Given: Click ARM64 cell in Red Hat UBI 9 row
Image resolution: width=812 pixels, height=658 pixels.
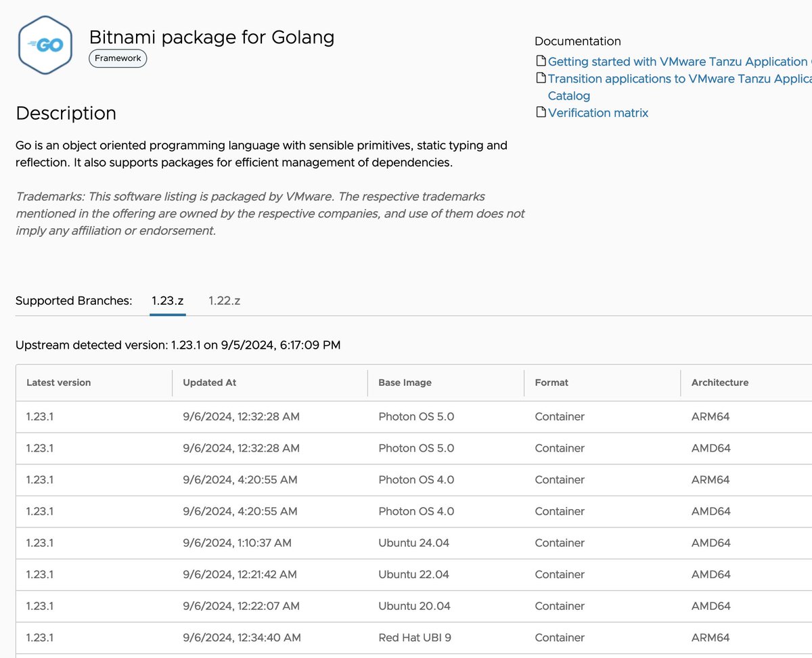Looking at the screenshot, I should (710, 638).
